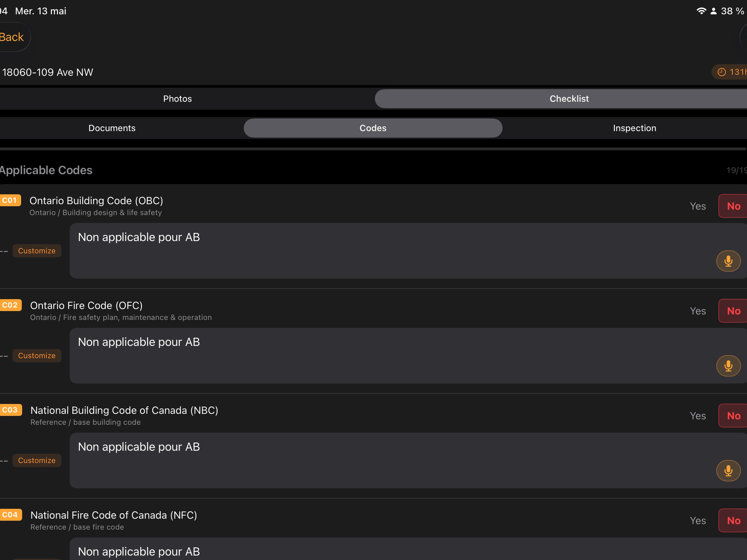Set National Building Code to Yes
747x560 pixels.
[698, 416]
